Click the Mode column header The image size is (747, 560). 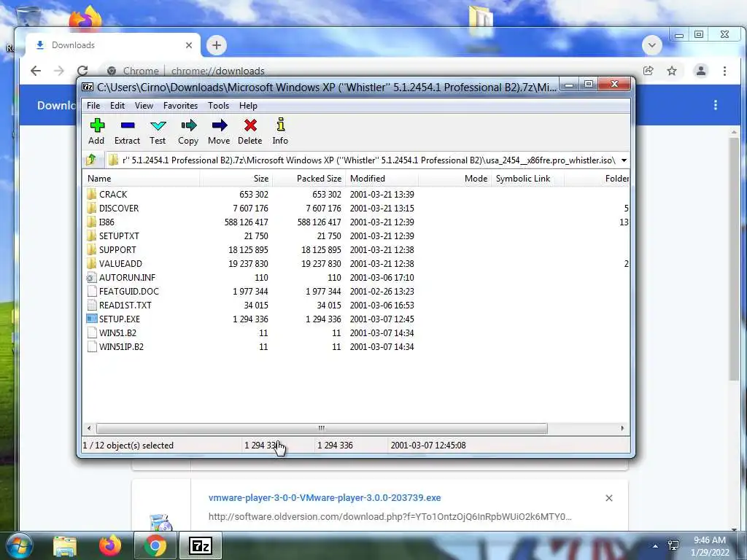(x=454, y=179)
